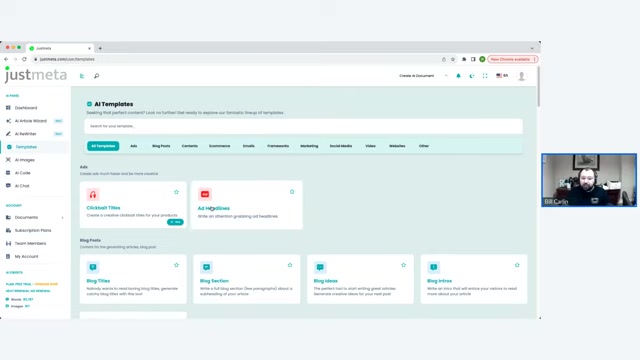Click the Search for your template field
This screenshot has width=640, height=360.
pyautogui.click(x=303, y=126)
